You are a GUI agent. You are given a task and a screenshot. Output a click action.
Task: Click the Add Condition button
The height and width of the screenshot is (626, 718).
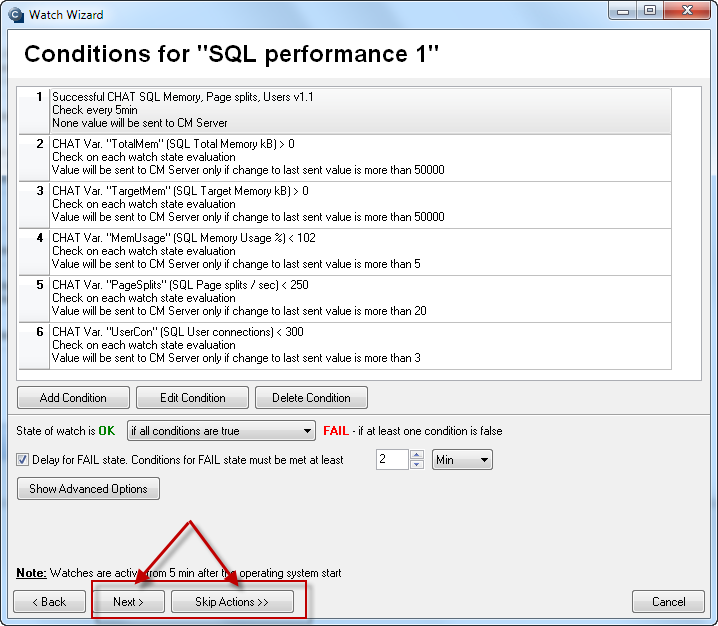[73, 397]
